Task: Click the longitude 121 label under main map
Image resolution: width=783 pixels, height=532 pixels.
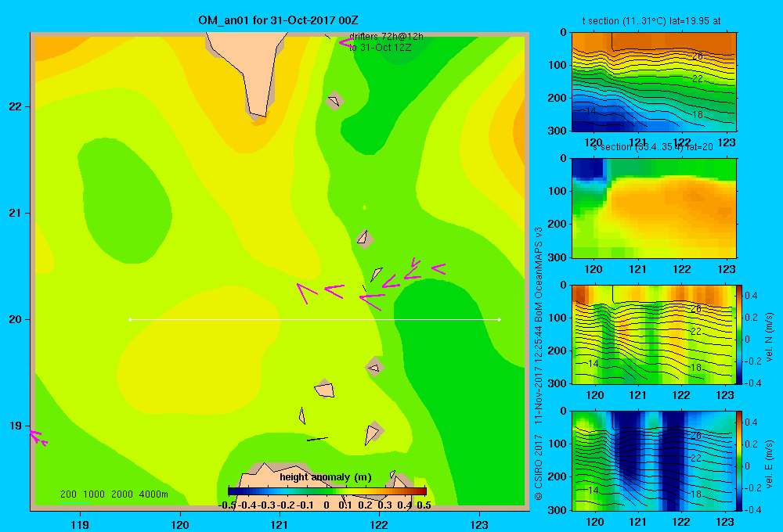Action: [x=280, y=524]
